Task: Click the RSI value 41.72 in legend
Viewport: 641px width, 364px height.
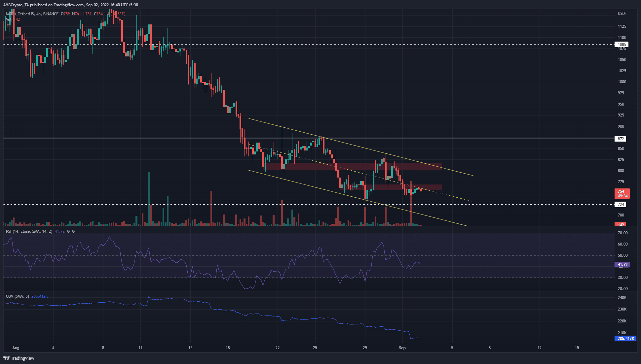Action: point(59,231)
